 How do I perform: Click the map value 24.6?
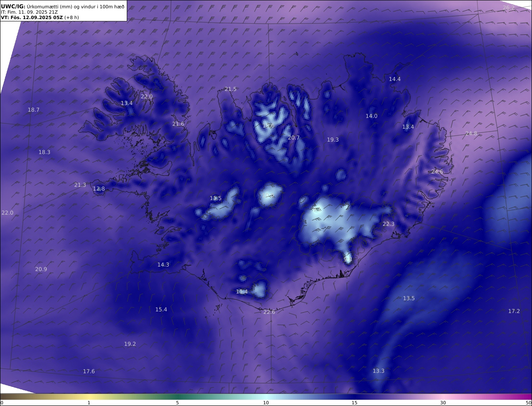(437, 171)
